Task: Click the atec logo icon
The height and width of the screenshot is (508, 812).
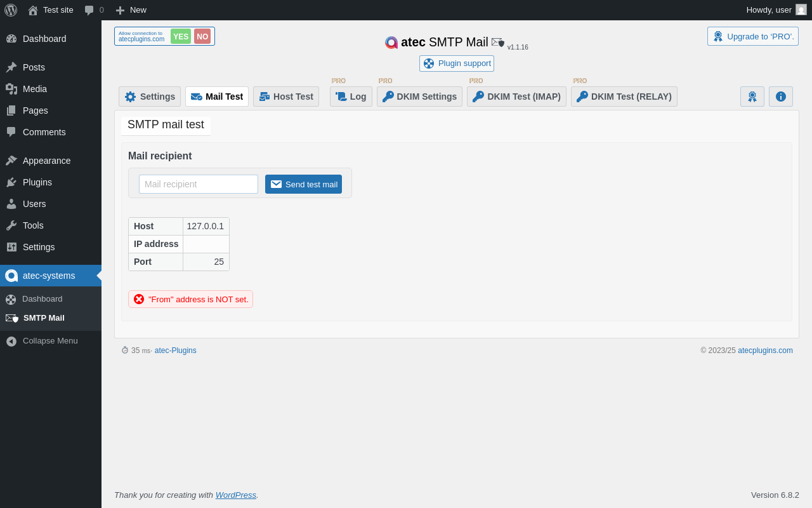Action: coord(391,43)
